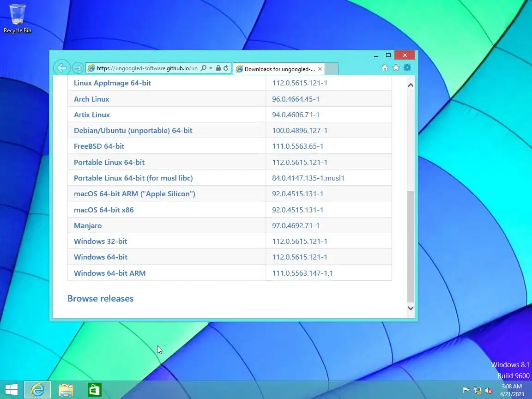Screen dimensions: 532x399
Task: Minimize the Internet Explorer window
Action: pos(376,55)
